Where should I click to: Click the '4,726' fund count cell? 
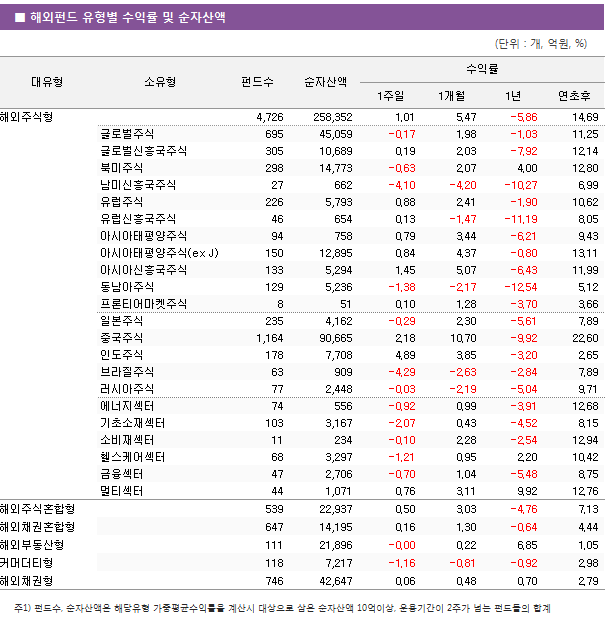pyautogui.click(x=270, y=117)
